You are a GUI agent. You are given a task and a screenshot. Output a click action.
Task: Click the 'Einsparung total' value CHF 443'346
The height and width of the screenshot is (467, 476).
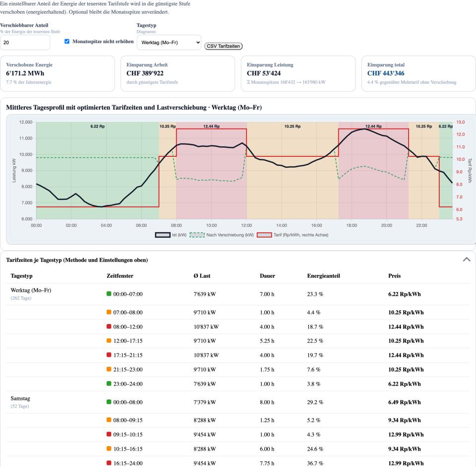pyautogui.click(x=386, y=73)
